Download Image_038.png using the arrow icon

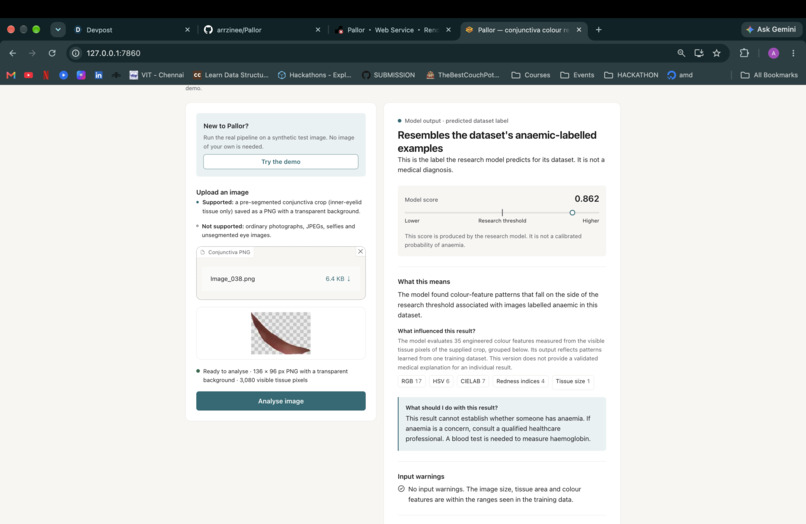tap(349, 279)
